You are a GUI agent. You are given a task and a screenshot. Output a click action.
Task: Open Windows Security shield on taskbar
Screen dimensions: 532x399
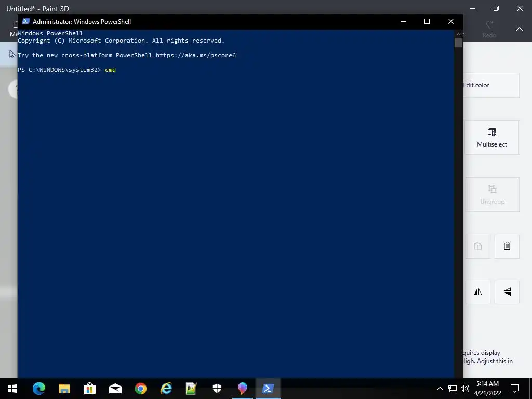(217, 389)
